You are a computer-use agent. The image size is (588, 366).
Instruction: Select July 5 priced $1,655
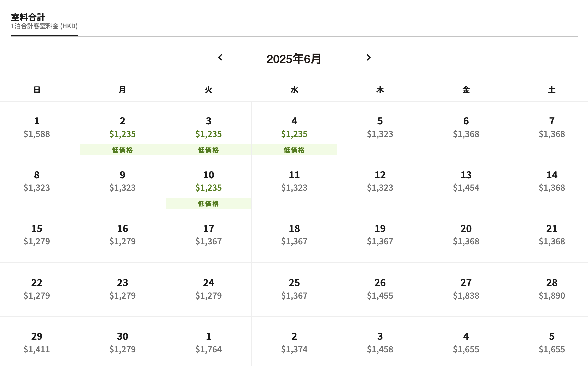pyautogui.click(x=552, y=342)
